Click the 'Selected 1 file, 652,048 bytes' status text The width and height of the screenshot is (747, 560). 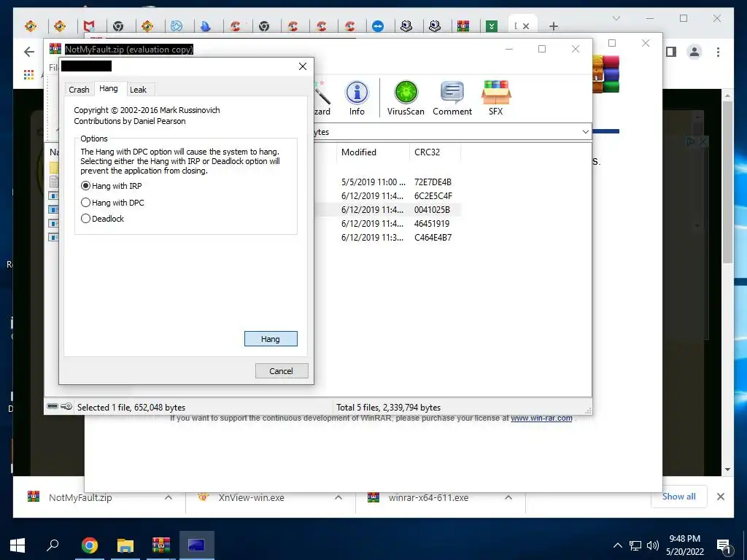(131, 407)
